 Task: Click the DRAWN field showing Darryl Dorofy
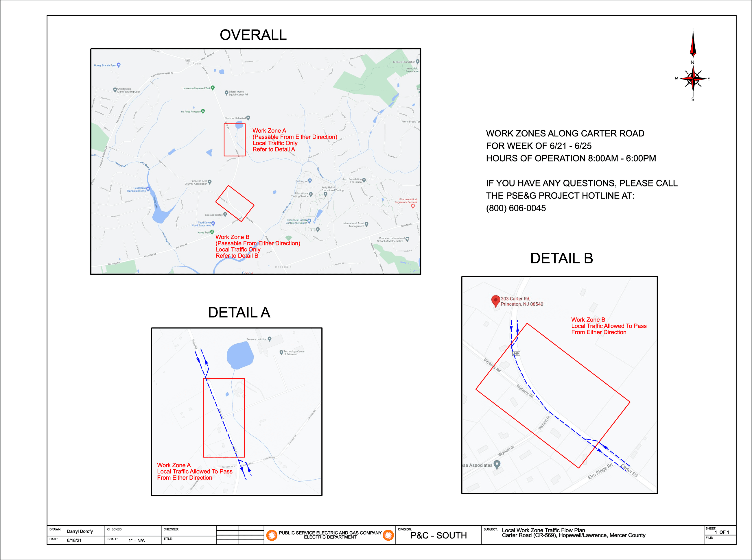coord(80,531)
